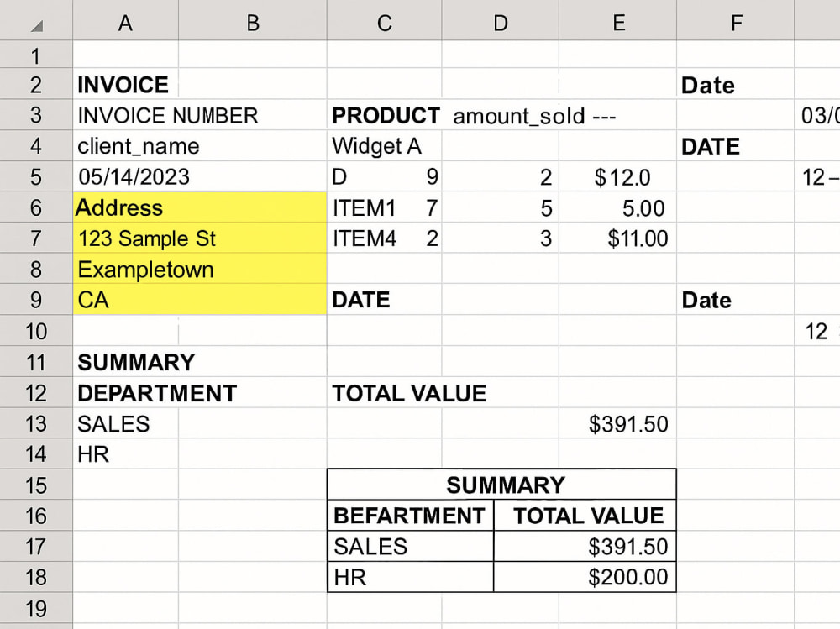Select row 10 header
Viewport: 840px width, 629px height.
tap(36, 331)
